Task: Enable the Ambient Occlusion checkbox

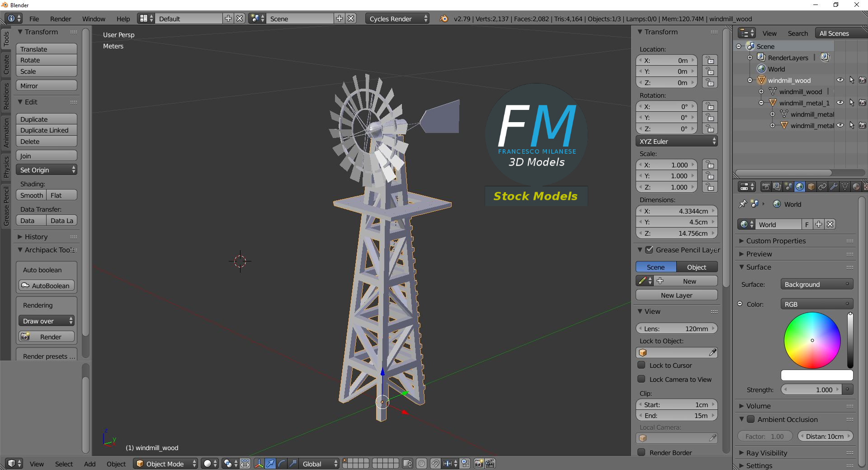Action: [x=751, y=419]
